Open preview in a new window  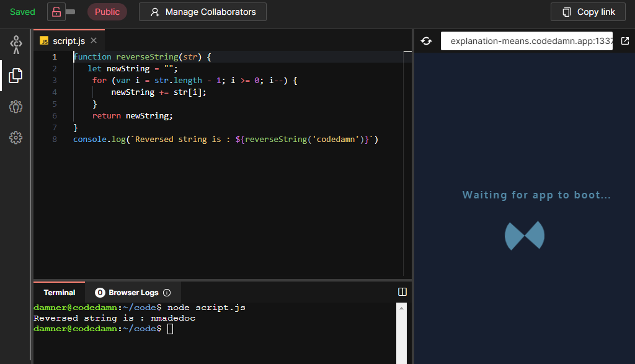625,41
